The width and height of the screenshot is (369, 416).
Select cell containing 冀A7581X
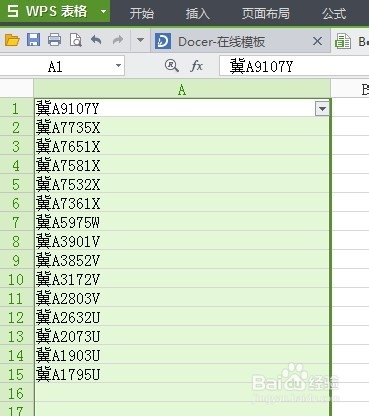(182, 165)
